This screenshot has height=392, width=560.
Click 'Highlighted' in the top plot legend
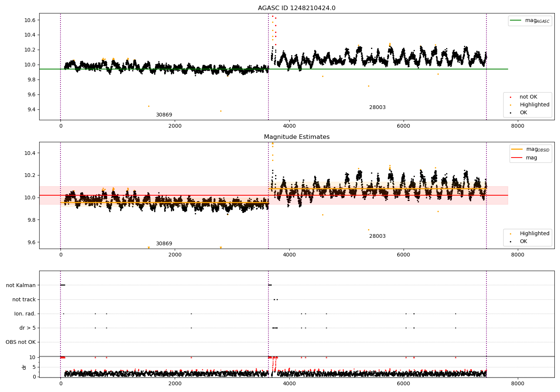coord(535,105)
